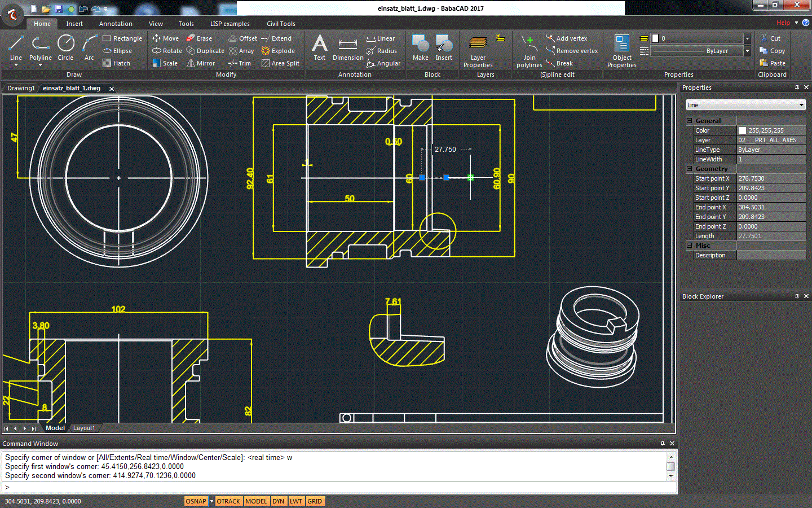Toggle DYN dynamic input
The height and width of the screenshot is (508, 812).
coord(279,501)
